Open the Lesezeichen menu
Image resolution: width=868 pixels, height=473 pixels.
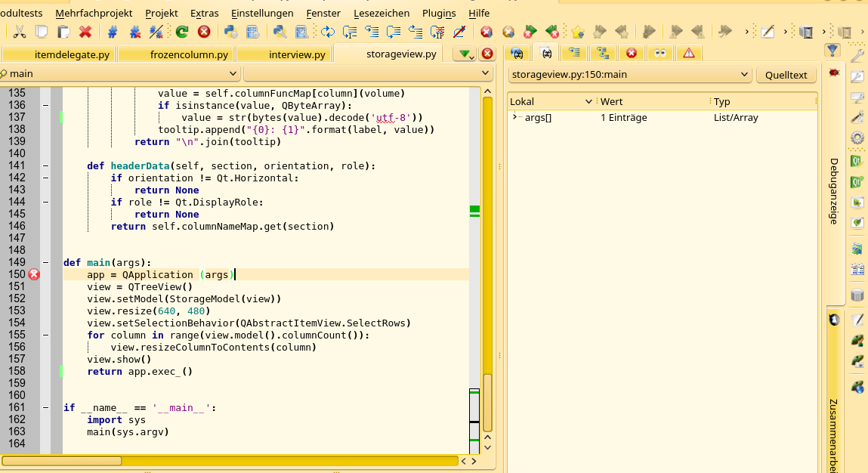(381, 13)
